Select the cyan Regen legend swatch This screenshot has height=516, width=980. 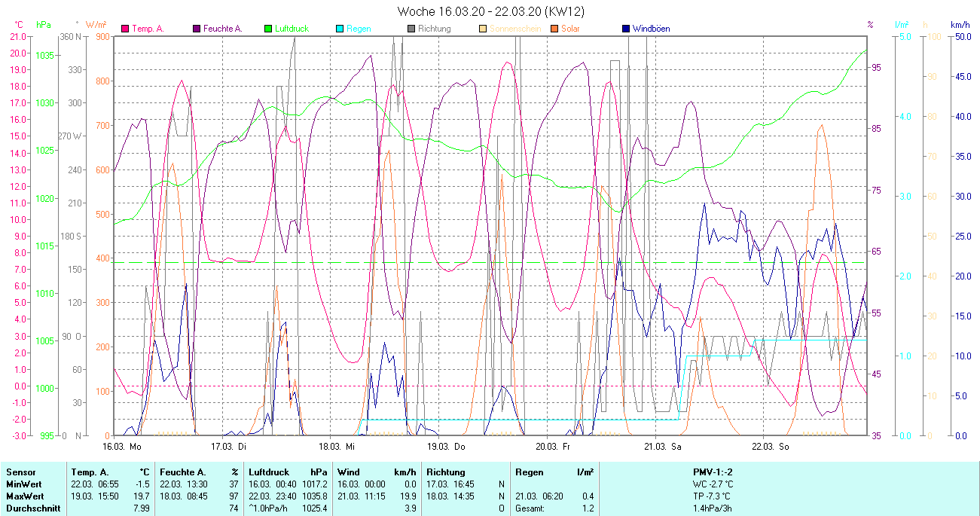(340, 29)
